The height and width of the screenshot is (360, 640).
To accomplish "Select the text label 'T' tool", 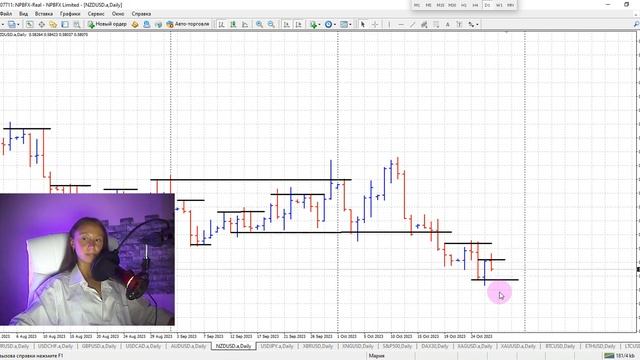I will point(459,24).
